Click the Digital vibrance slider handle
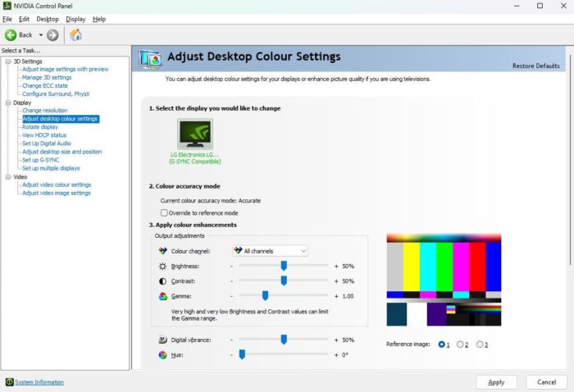The height and width of the screenshot is (392, 574). (x=284, y=340)
